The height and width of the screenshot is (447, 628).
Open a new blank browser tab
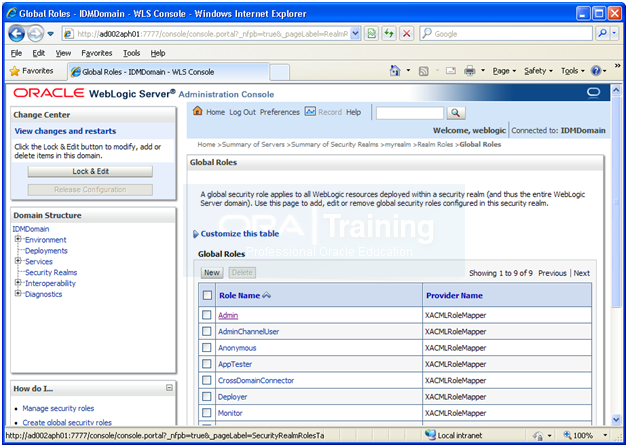click(280, 72)
